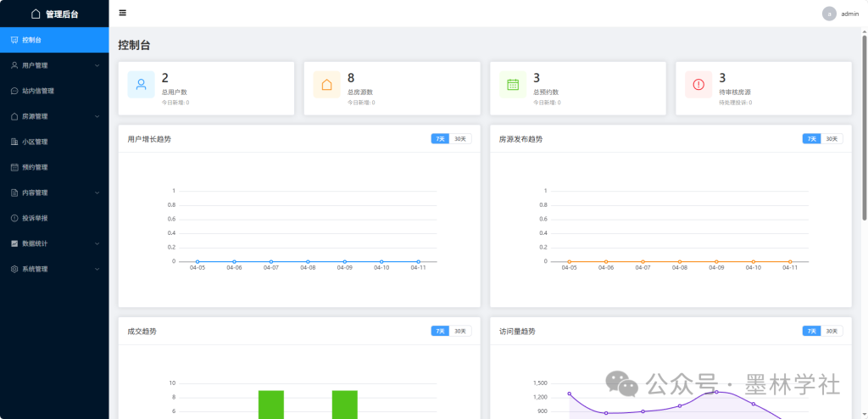The image size is (868, 419).
Task: Click the total listings house icon
Action: (x=326, y=84)
